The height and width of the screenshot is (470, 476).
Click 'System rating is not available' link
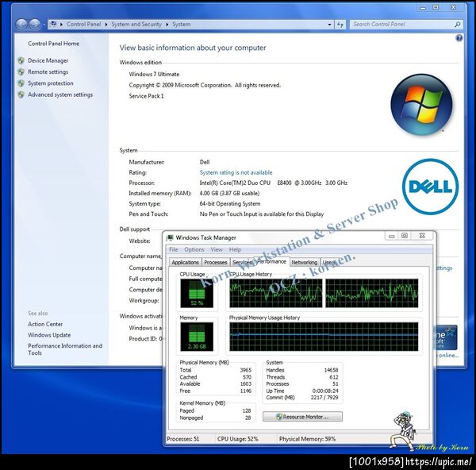tap(236, 172)
